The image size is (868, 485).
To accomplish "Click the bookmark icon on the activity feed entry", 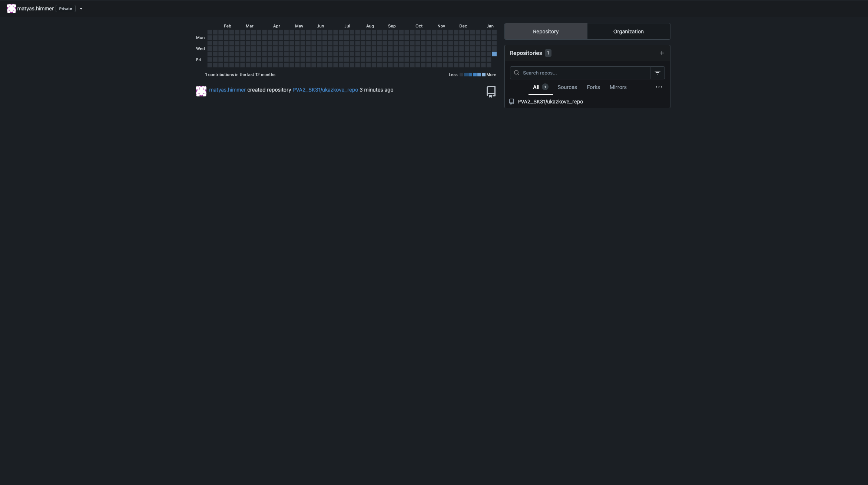I will tap(491, 92).
